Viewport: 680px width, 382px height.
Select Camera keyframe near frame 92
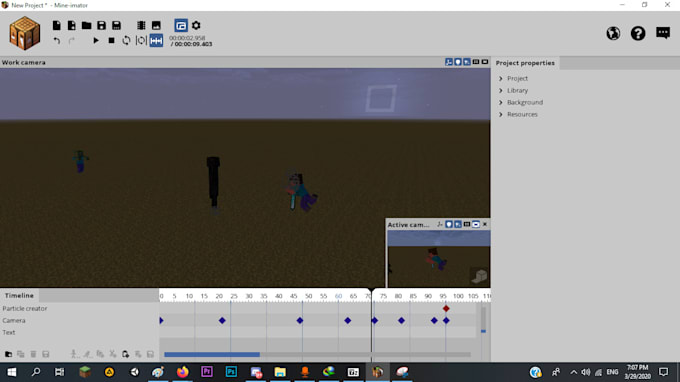434,320
